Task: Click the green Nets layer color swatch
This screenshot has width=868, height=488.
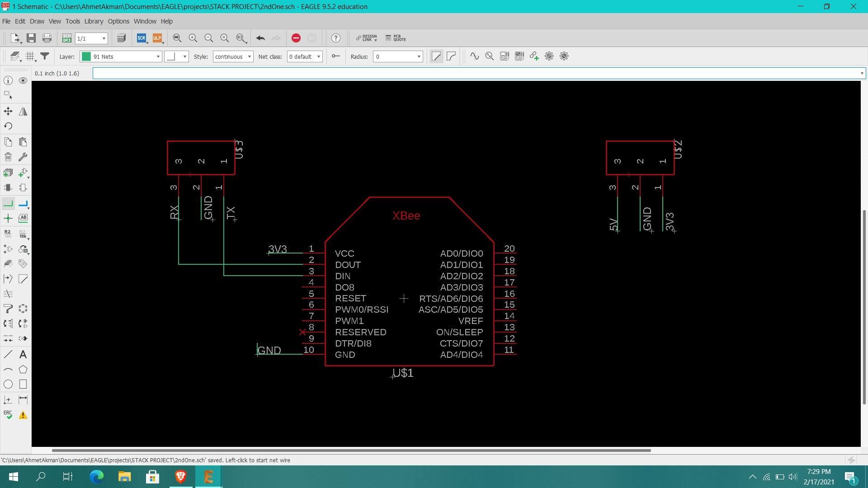Action: tap(86, 56)
